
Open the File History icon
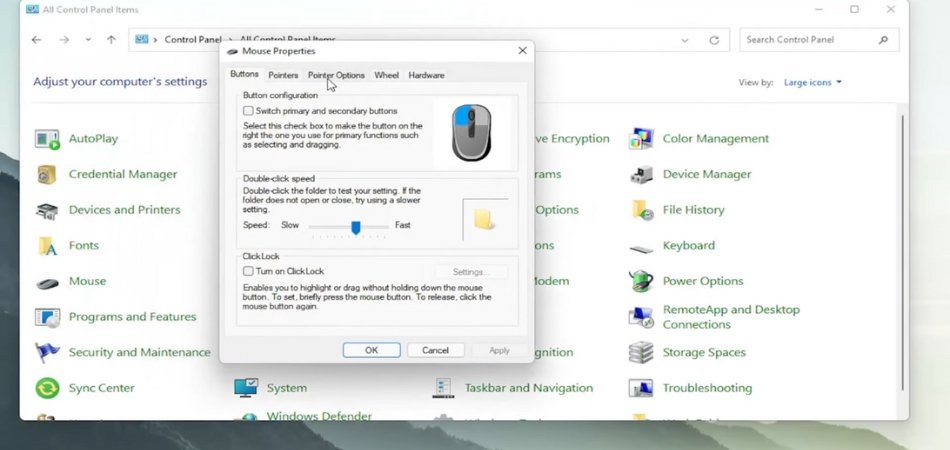pyautogui.click(x=641, y=210)
